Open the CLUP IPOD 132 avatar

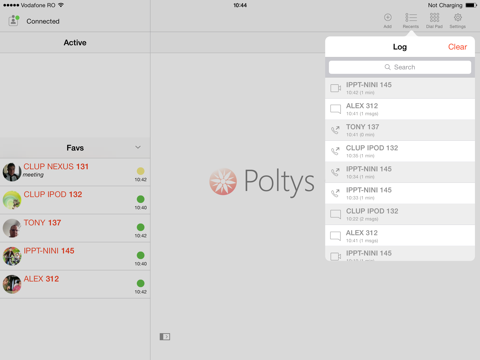tap(12, 200)
